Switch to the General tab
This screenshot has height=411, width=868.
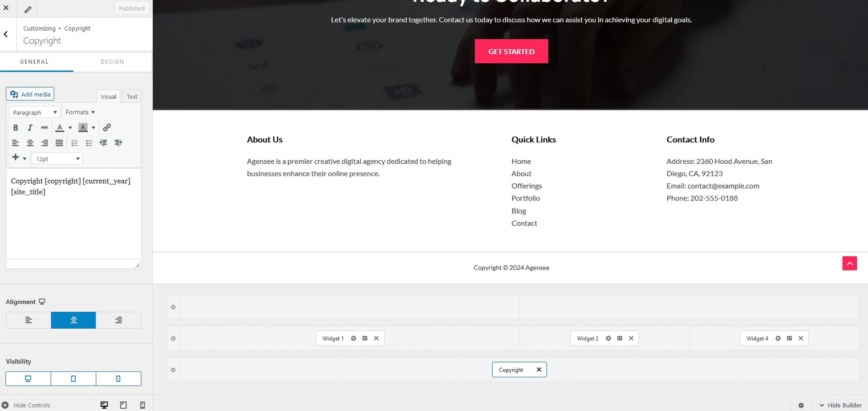34,62
